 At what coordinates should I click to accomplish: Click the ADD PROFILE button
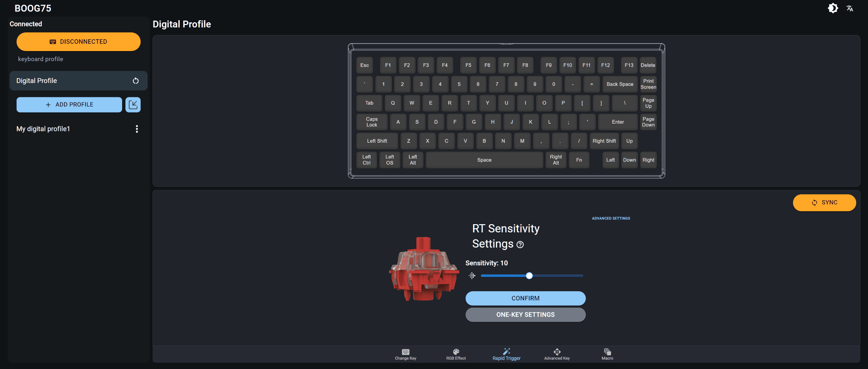[x=69, y=105]
